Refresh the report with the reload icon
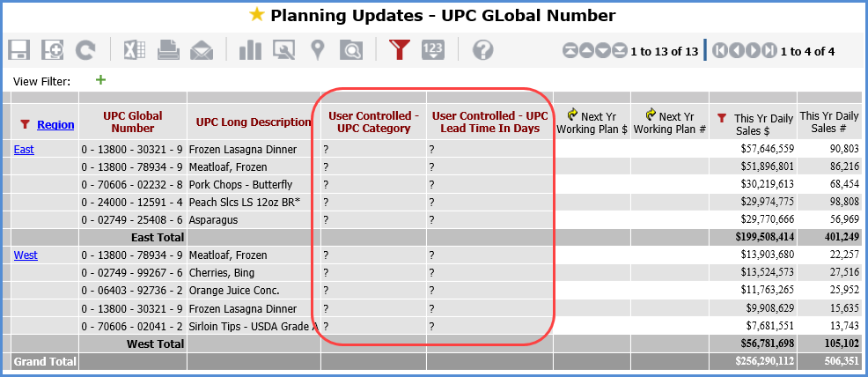This screenshot has height=377, width=868. 85,50
